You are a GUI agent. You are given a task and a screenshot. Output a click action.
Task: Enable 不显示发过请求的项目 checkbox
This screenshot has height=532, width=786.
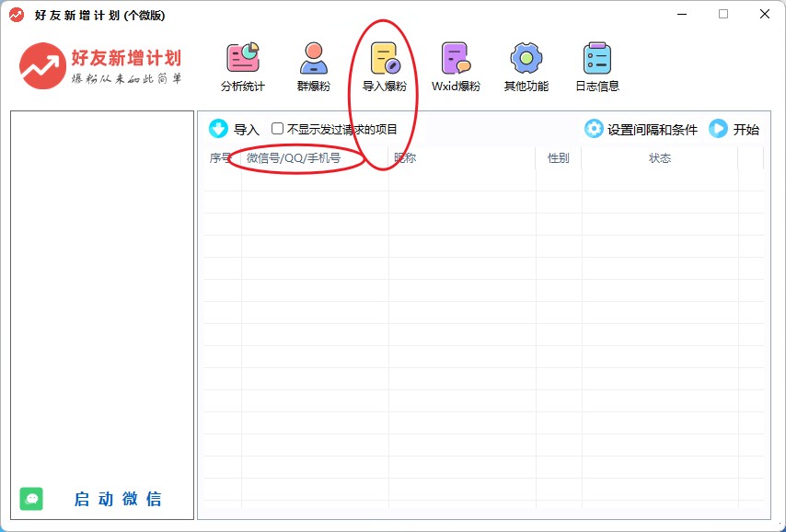point(278,129)
